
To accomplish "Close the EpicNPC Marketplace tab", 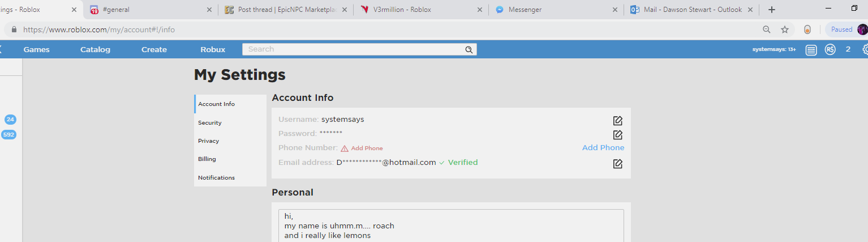I will pos(345,10).
